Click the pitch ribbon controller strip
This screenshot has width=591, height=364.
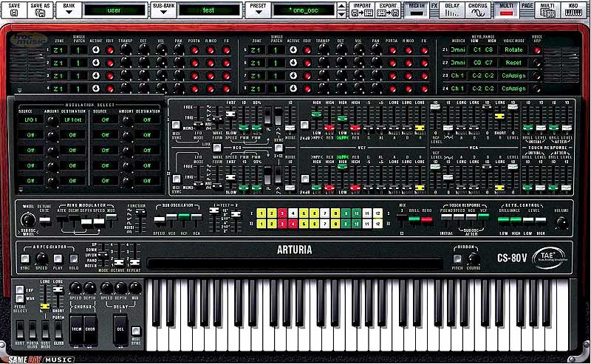point(294,263)
